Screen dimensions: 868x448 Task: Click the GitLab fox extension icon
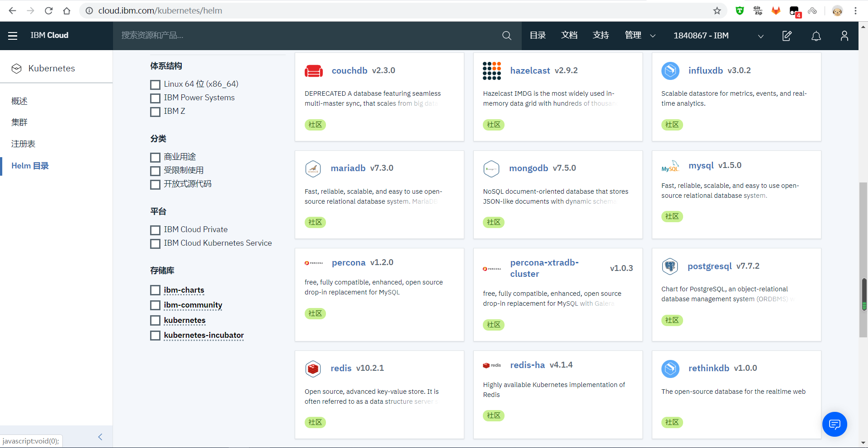coord(776,11)
